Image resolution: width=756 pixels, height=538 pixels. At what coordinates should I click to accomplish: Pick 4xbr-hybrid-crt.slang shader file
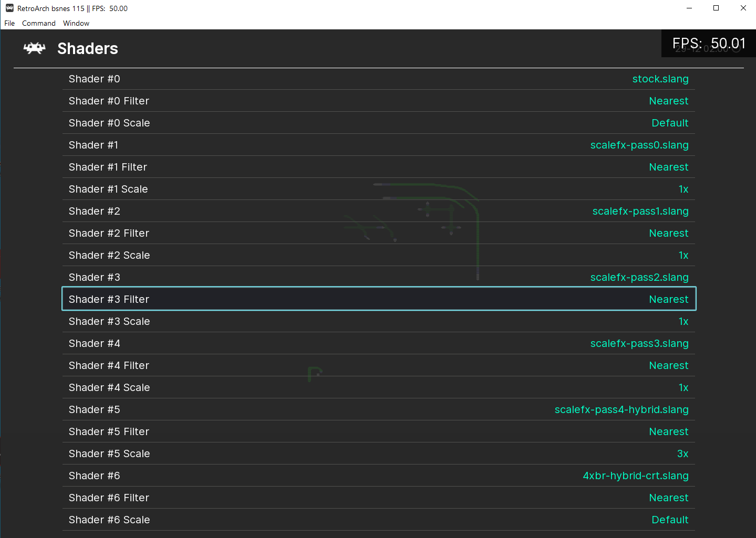tap(636, 476)
